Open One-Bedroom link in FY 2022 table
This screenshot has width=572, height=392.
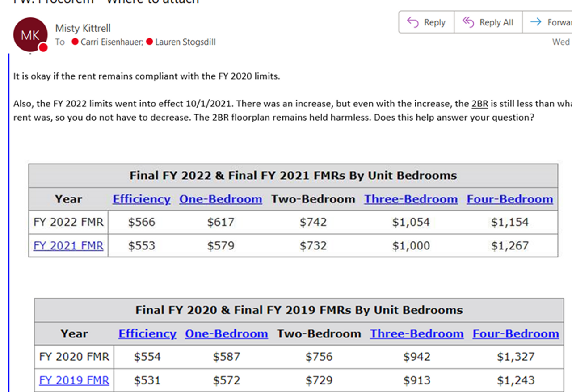pos(220,199)
